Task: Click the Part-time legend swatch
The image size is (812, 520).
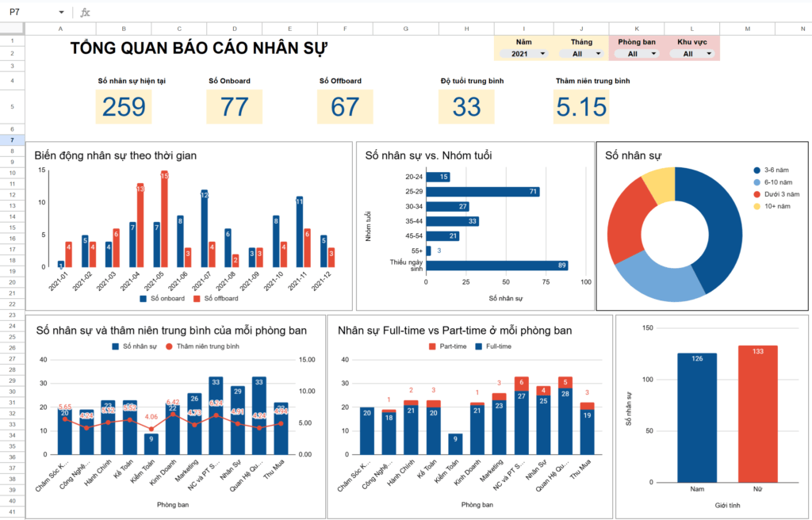Action: tap(432, 346)
